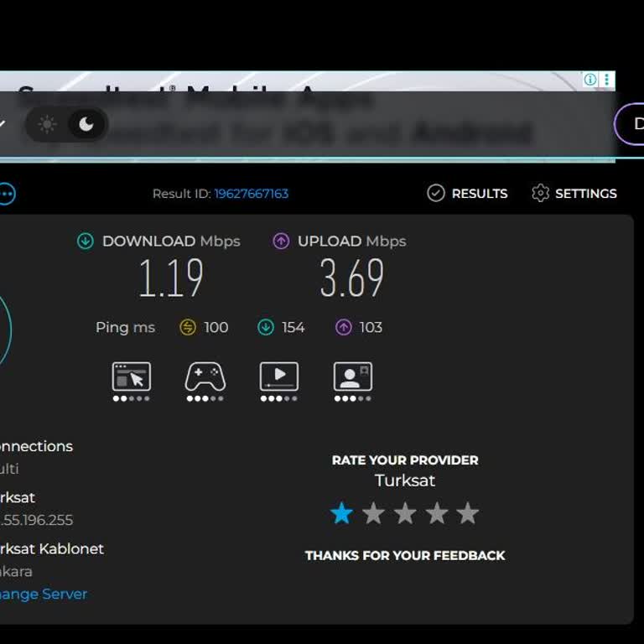
Task: Click the upload arrow icon beside UPLOAD Mbps
Action: click(281, 241)
